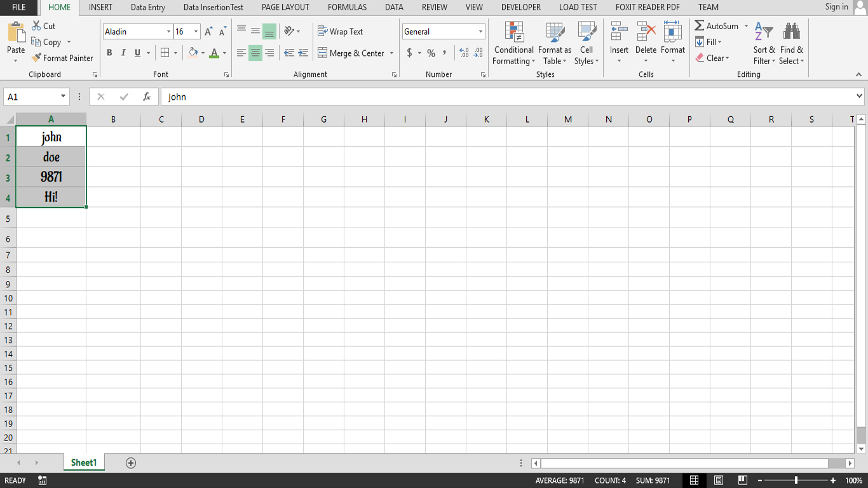This screenshot has height=488, width=868.
Task: Increase indent in the Alignment group
Action: tap(303, 53)
